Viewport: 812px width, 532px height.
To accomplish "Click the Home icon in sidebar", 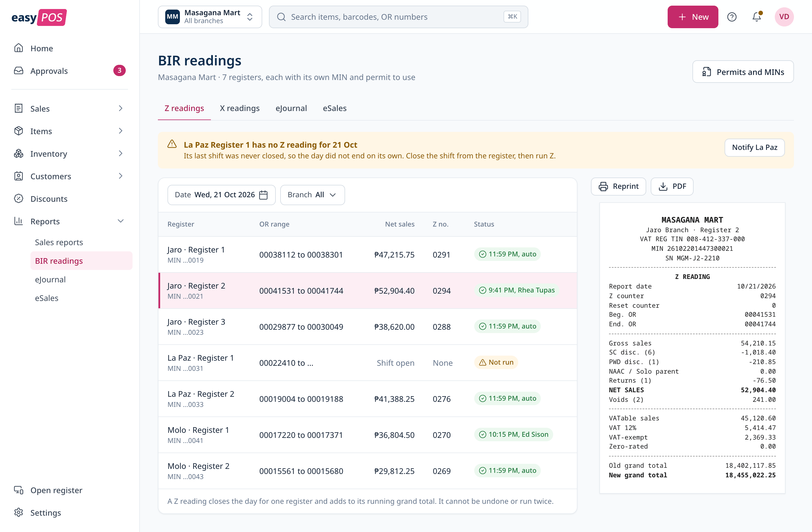I will click(19, 48).
